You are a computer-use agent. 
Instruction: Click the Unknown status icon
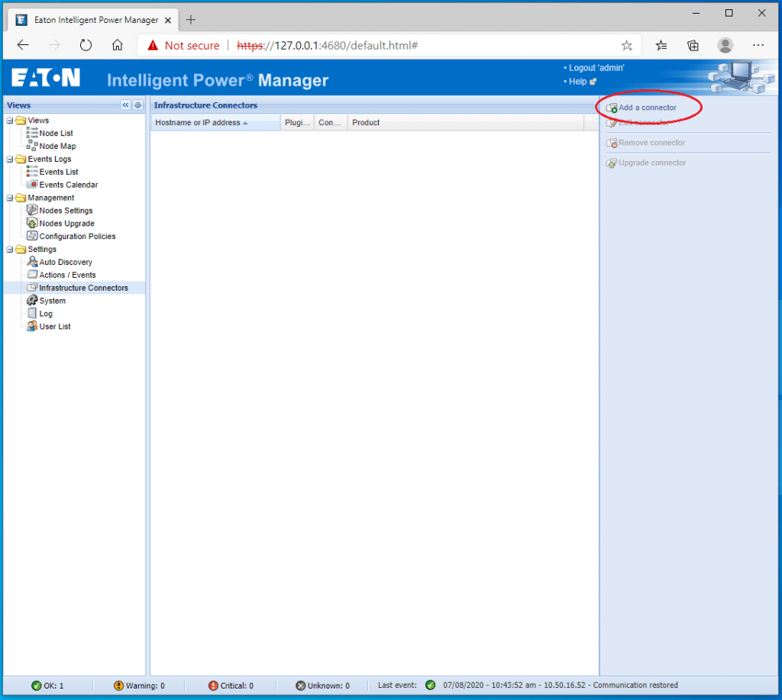pyautogui.click(x=300, y=685)
